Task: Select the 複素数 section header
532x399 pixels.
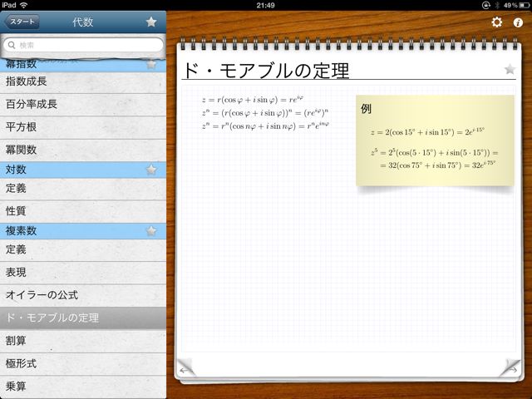Action: point(83,231)
